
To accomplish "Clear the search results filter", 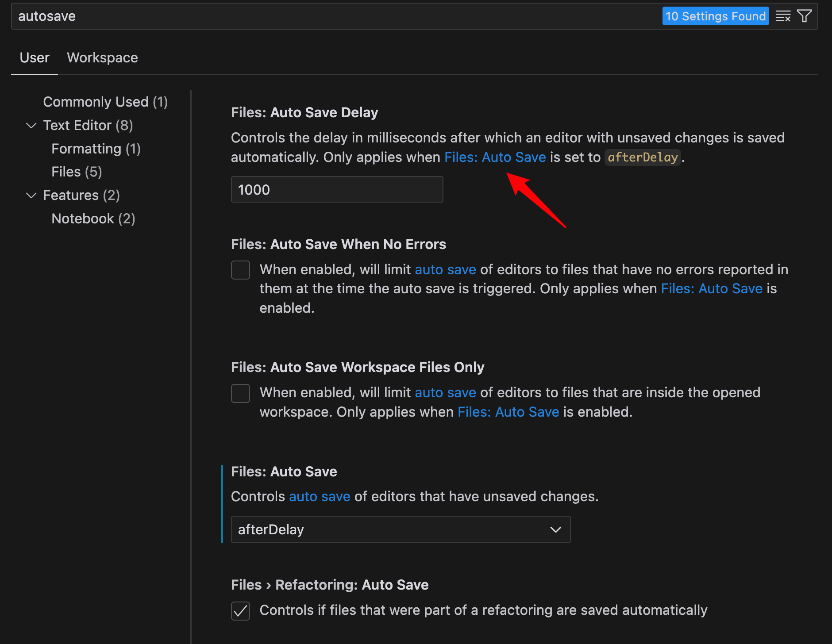I will (783, 16).
